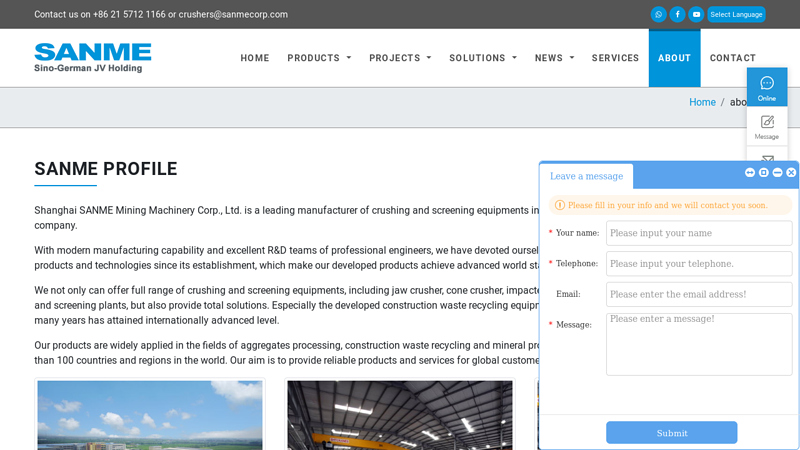The height and width of the screenshot is (450, 800).
Task: Expand the PRODUCTS dropdown menu
Action: [319, 58]
